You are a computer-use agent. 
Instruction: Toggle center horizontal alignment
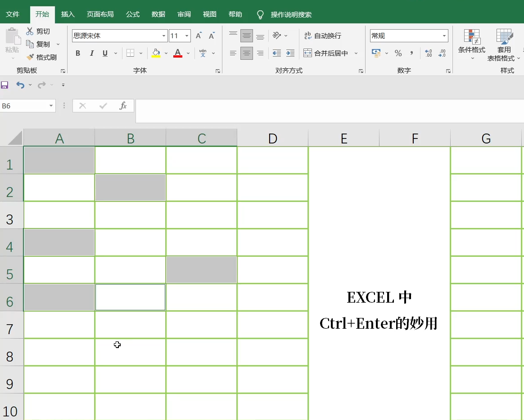(247, 53)
